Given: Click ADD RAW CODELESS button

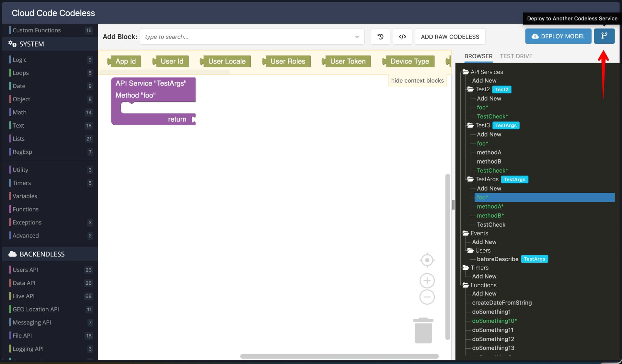Looking at the screenshot, I should pos(450,37).
